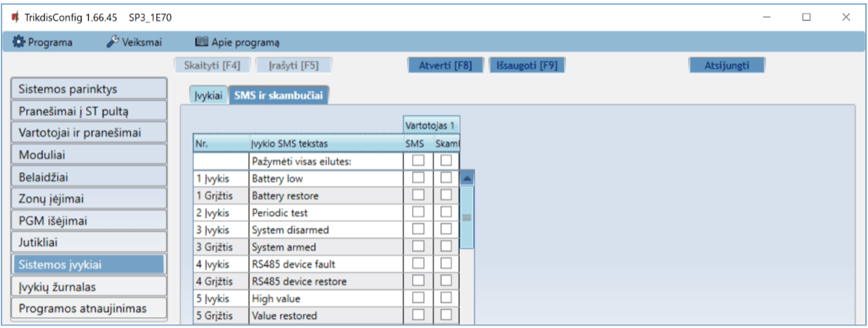Toggle SMS checkbox for Pažymėti visas eilutes
Viewport: 868px width, 328px height.
(x=418, y=161)
